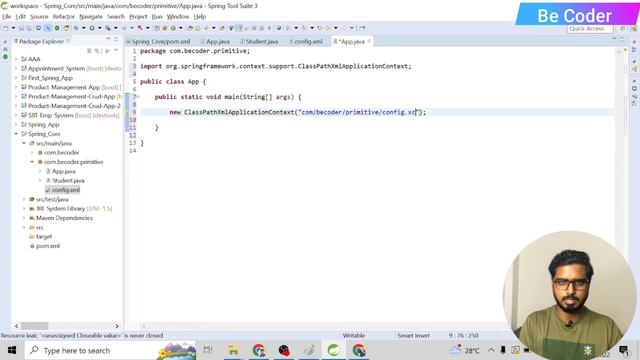Click the Windows 'Type here to search' box
This screenshot has height=360, width=640.
(110, 350)
